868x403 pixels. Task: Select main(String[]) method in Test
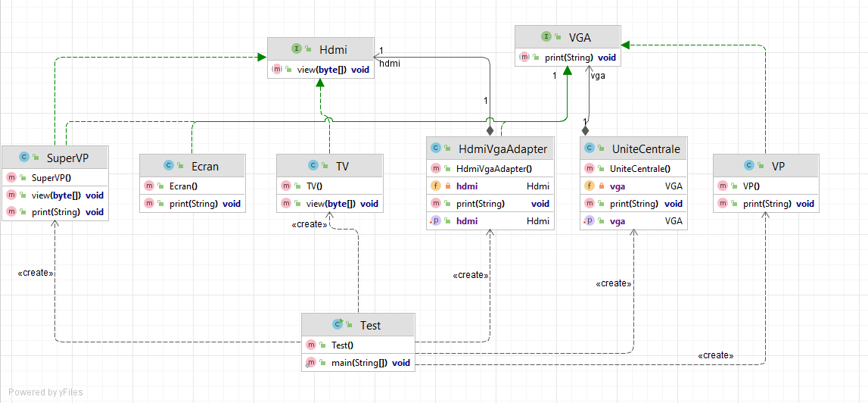(x=358, y=363)
